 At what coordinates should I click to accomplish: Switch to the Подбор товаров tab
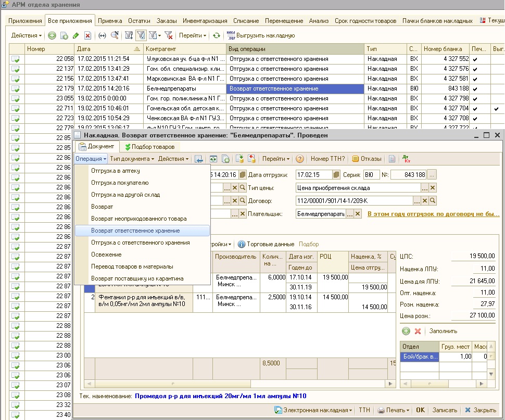pyautogui.click(x=149, y=147)
